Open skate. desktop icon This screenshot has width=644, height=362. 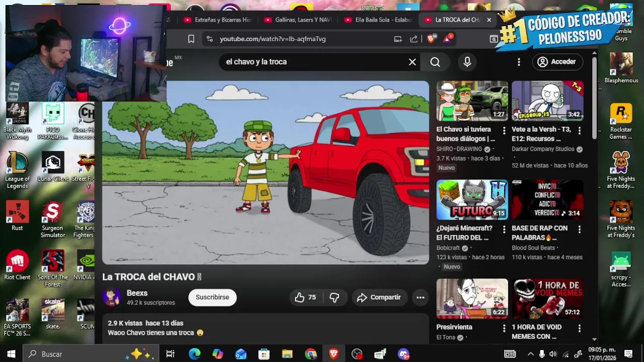click(x=53, y=314)
